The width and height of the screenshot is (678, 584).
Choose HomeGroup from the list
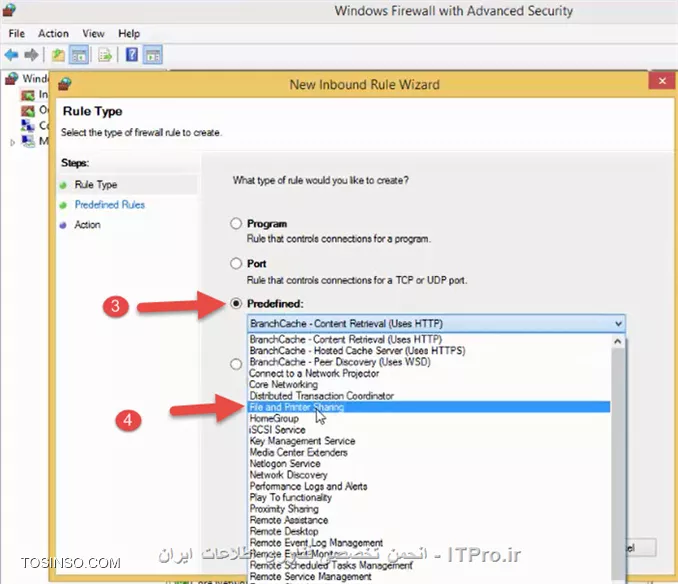click(x=429, y=418)
